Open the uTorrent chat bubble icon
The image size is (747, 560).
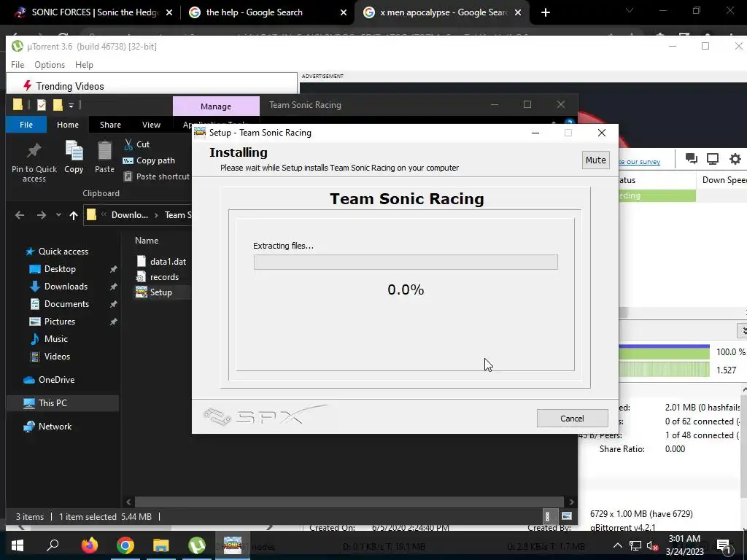pyautogui.click(x=692, y=159)
